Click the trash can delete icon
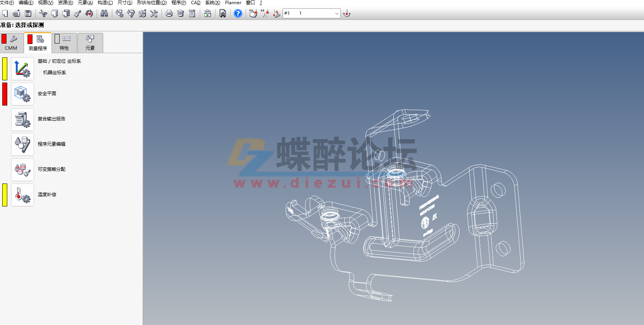This screenshot has height=325, width=644. (180, 14)
